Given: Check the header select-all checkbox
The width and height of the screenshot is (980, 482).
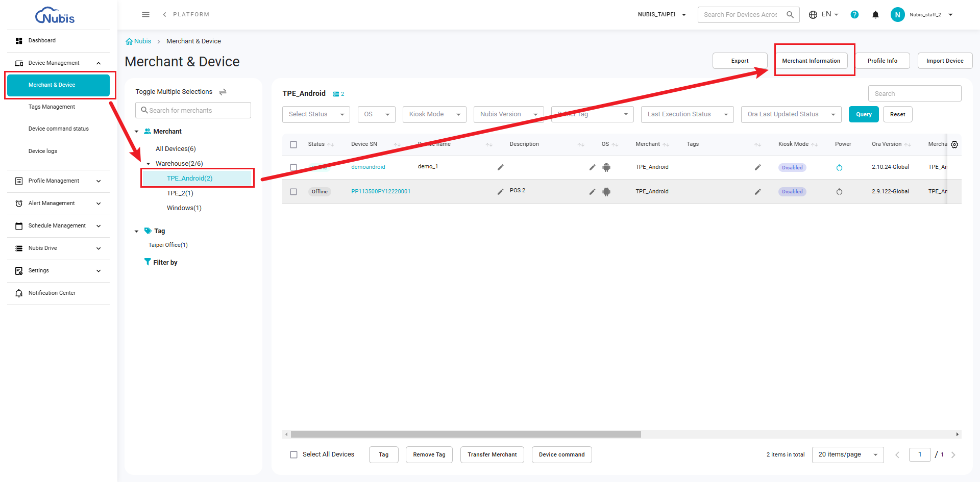Looking at the screenshot, I should (293, 144).
